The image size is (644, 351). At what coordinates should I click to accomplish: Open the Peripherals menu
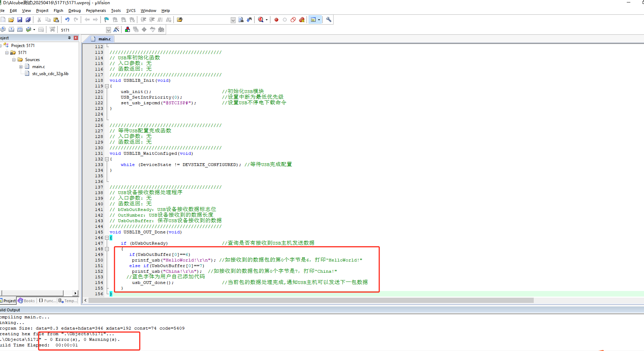point(96,11)
